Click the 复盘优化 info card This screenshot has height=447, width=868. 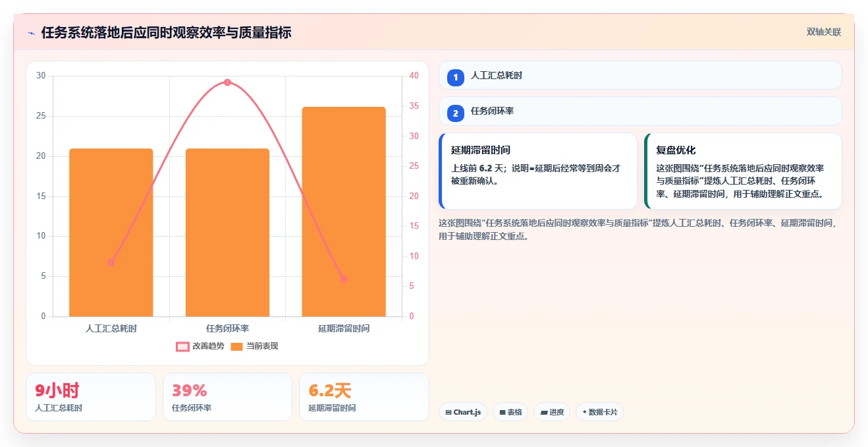[x=743, y=171]
